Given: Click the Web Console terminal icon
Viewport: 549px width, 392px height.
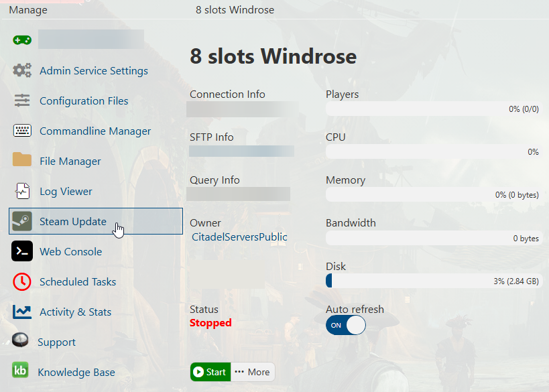Looking at the screenshot, I should click(x=22, y=251).
